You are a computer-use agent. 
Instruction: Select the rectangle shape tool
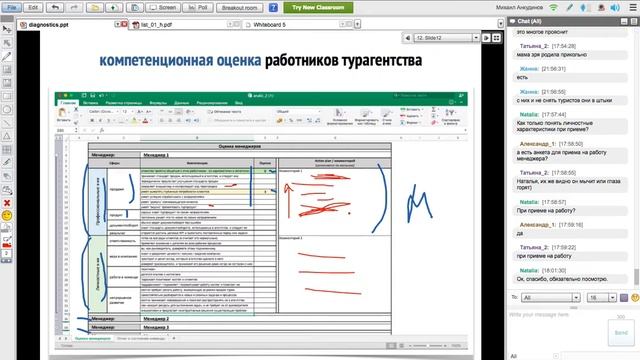(7, 96)
